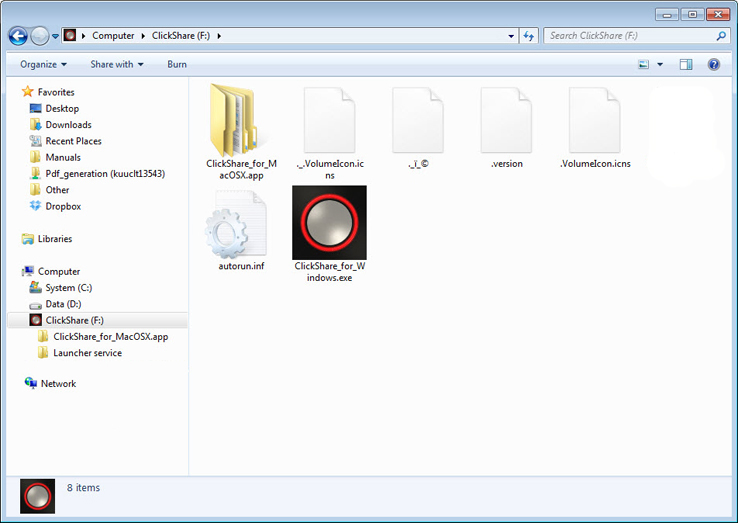Toggle the preview pane

[x=686, y=64]
